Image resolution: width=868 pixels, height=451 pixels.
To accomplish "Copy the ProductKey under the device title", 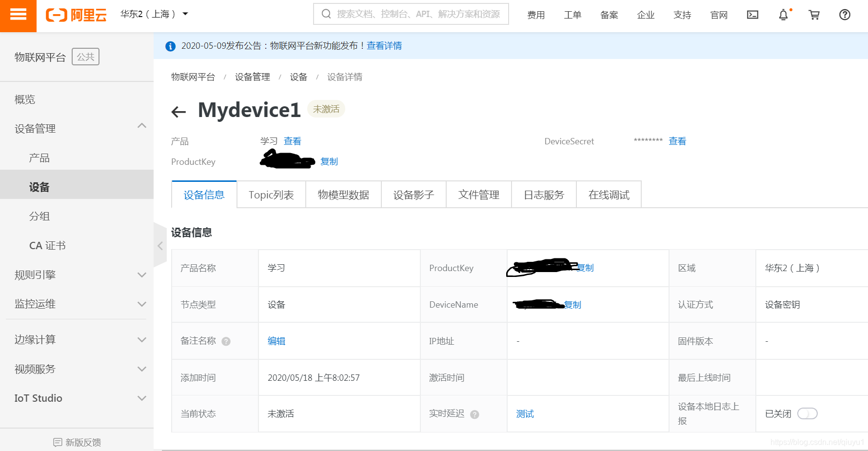I will click(x=329, y=161).
